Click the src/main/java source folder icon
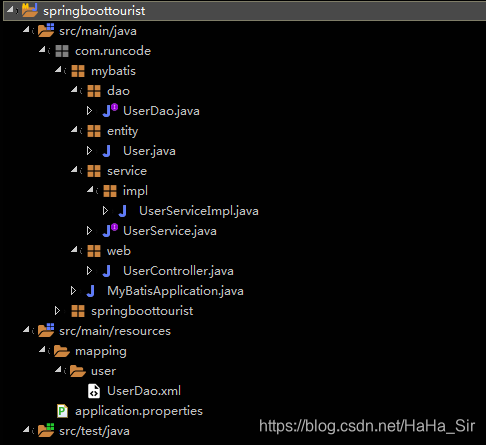 [x=46, y=30]
